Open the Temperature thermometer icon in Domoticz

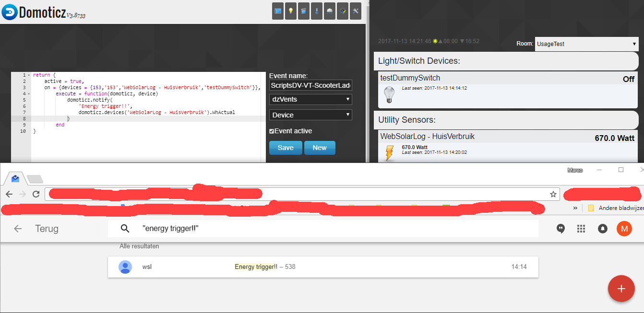316,11
